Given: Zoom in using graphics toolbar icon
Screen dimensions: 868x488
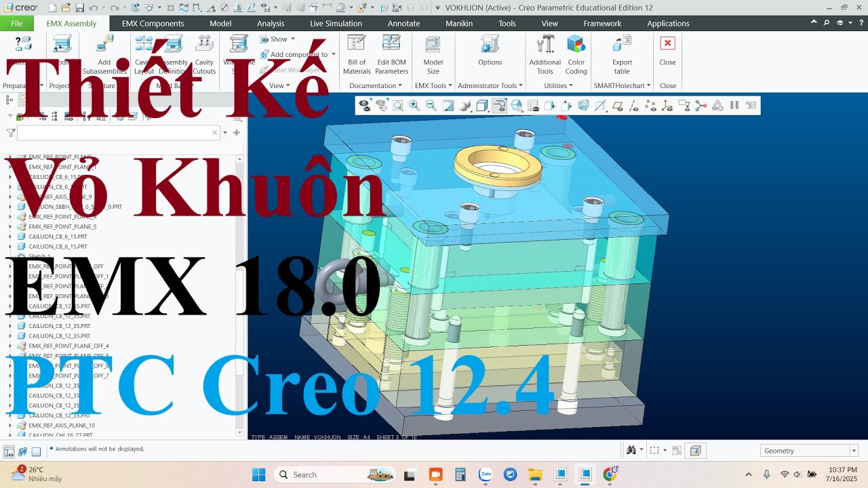Looking at the screenshot, I should point(414,106).
